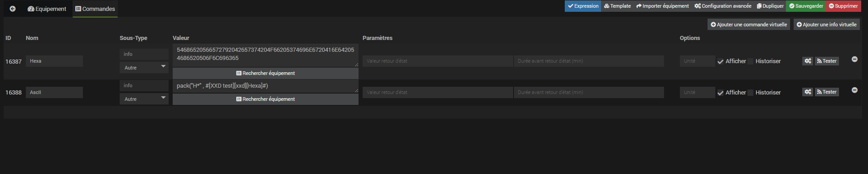Open advanced settings gear for Hexa command
868x174 pixels.
[808, 61]
